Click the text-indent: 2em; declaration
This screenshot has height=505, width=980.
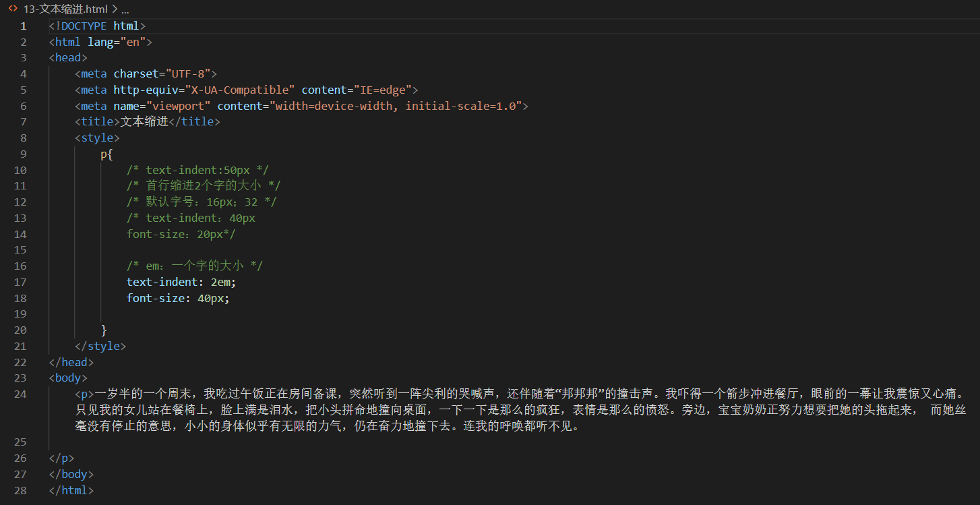click(181, 282)
